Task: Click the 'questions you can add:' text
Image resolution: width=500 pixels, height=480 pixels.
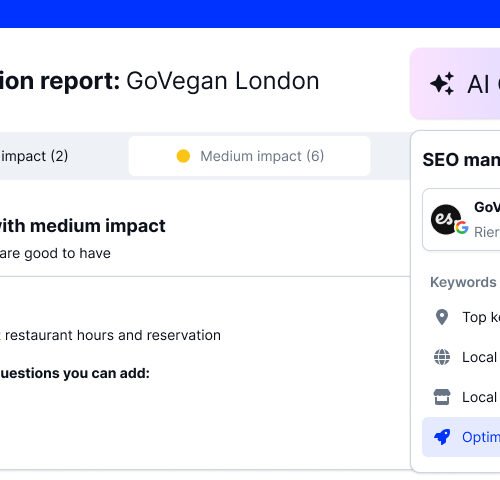Action: (75, 373)
